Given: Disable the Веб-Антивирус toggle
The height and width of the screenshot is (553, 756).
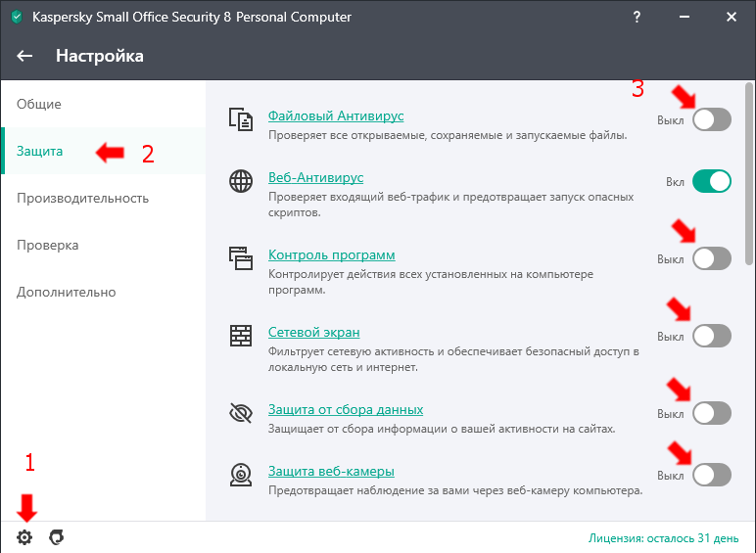Looking at the screenshot, I should click(712, 181).
